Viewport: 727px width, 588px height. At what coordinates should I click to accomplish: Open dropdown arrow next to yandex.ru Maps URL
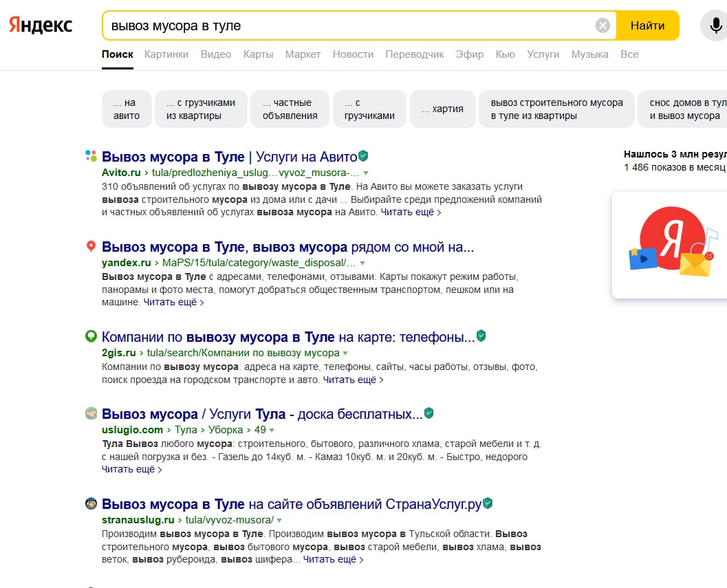click(362, 263)
